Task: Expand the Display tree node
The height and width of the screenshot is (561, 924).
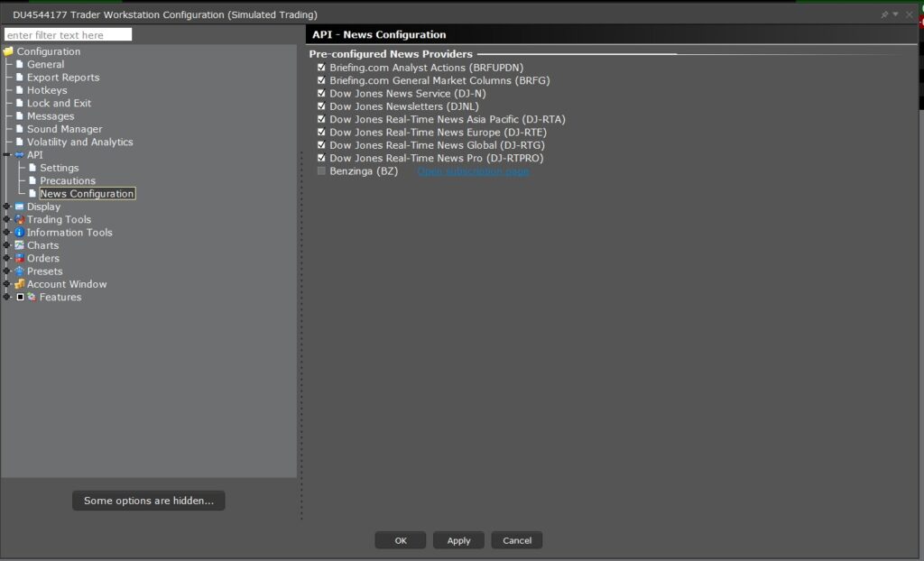Action: (x=6, y=207)
